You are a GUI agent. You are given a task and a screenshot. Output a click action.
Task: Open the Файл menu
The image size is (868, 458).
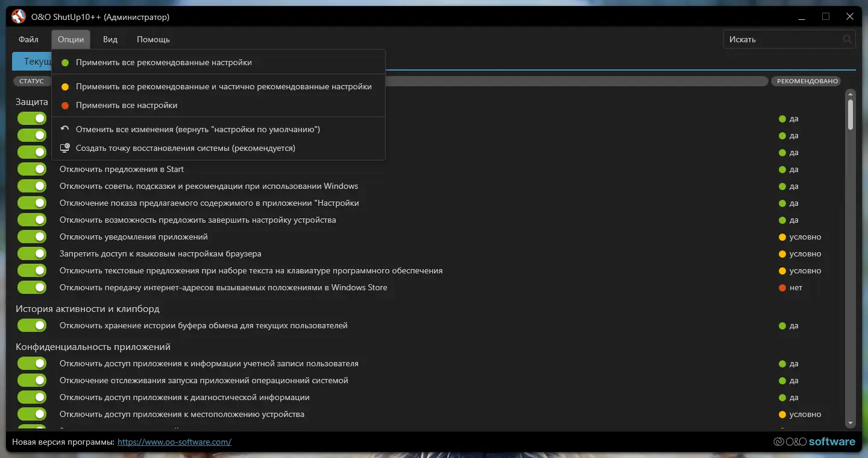tap(28, 39)
